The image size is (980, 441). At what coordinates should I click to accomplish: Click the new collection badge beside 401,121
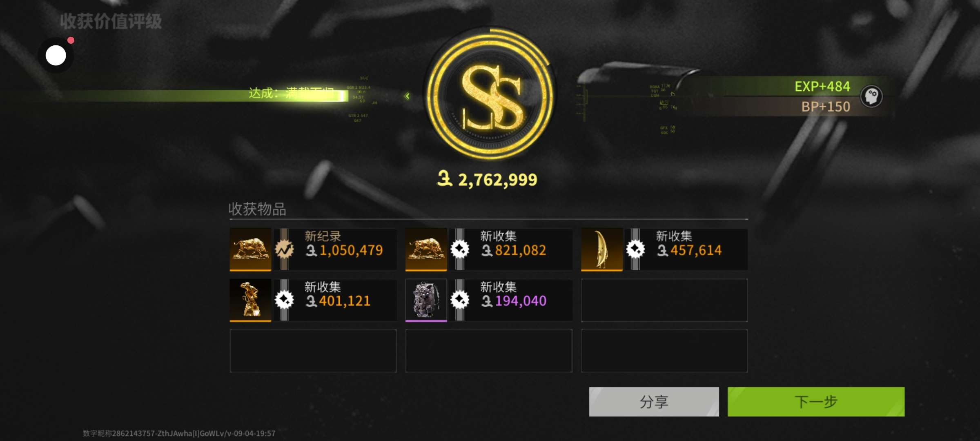click(284, 300)
